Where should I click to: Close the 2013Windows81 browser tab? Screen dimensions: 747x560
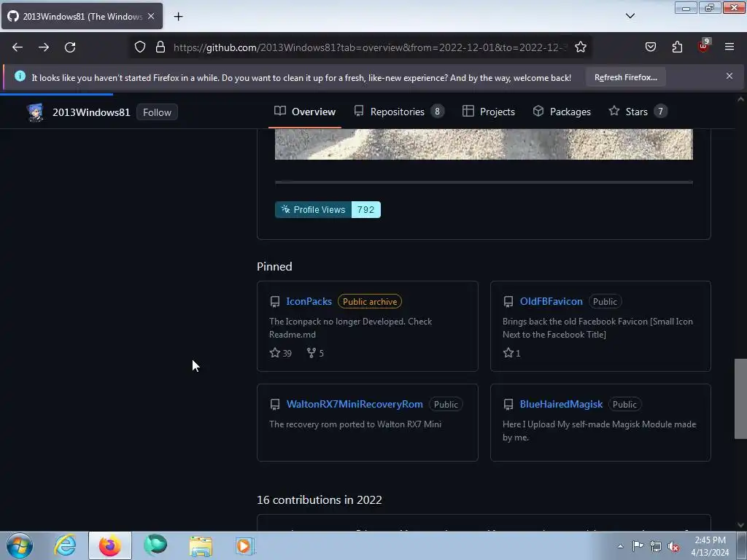coord(151,16)
